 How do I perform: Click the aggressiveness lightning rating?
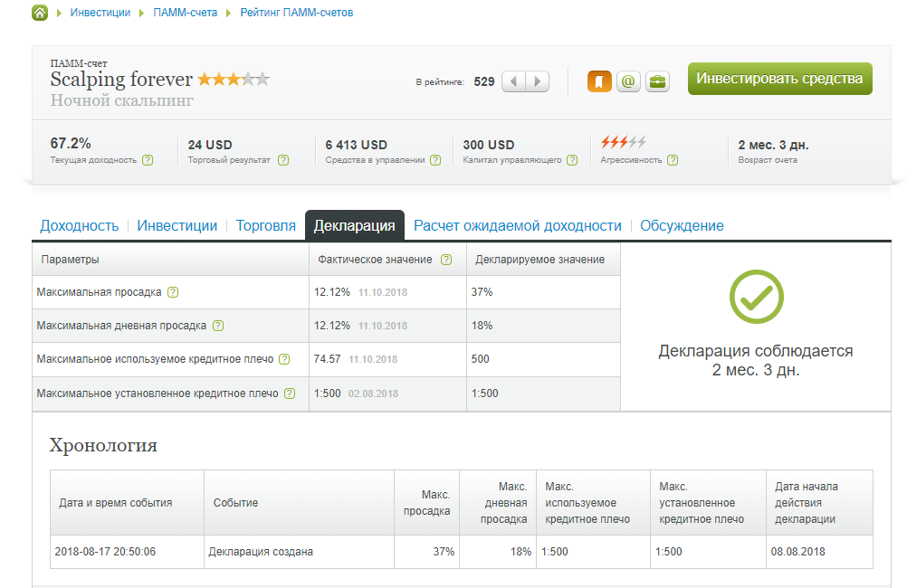(x=623, y=142)
